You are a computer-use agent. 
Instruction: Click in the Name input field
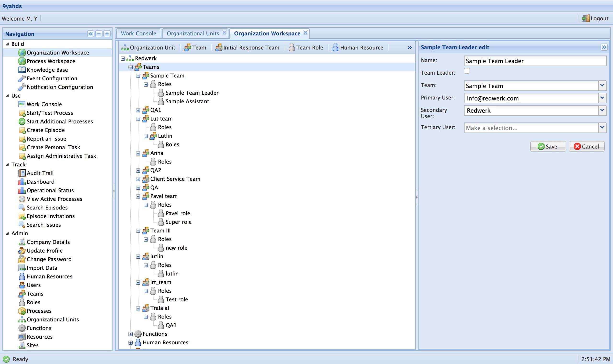tap(535, 61)
